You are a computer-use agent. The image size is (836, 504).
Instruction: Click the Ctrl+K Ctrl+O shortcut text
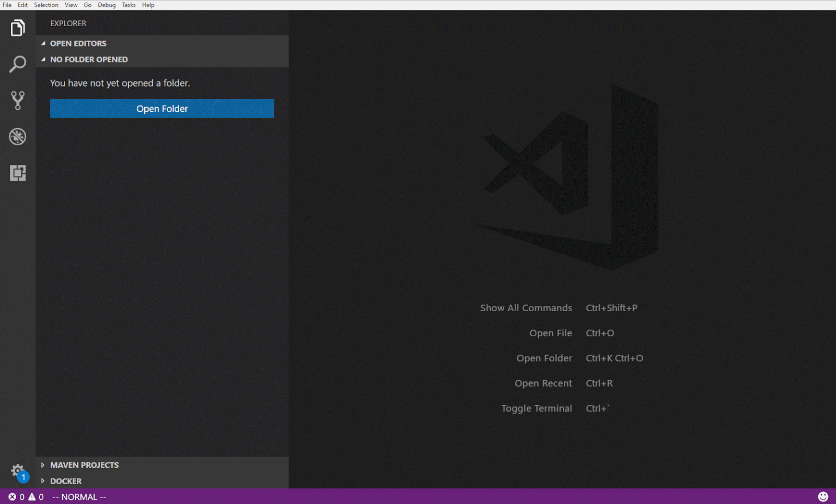tap(614, 358)
